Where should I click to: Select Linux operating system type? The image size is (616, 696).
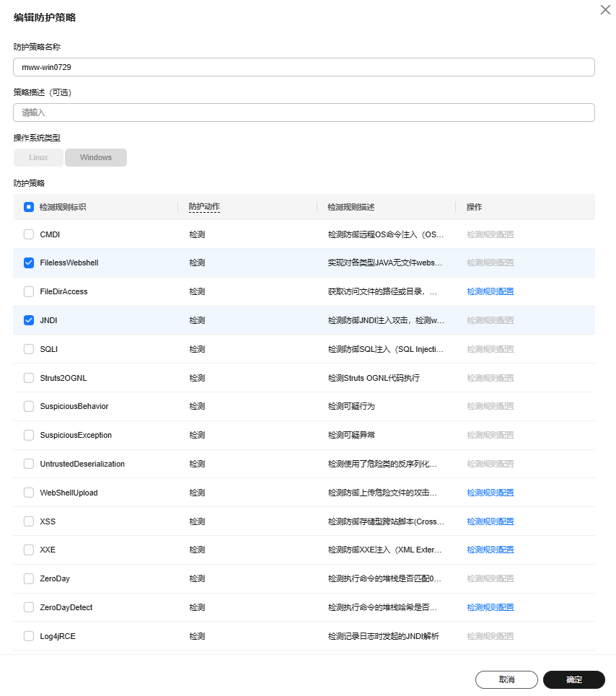click(38, 157)
